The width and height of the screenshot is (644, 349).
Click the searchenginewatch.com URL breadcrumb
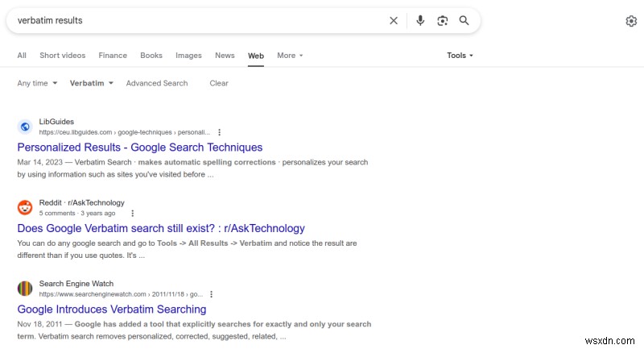(121, 294)
